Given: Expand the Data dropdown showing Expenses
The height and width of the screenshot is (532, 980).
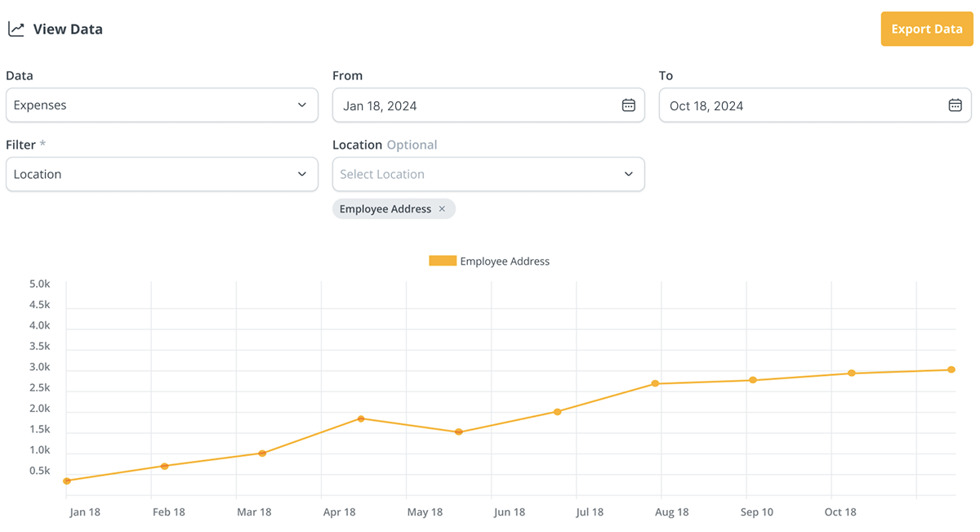Looking at the screenshot, I should [x=162, y=105].
